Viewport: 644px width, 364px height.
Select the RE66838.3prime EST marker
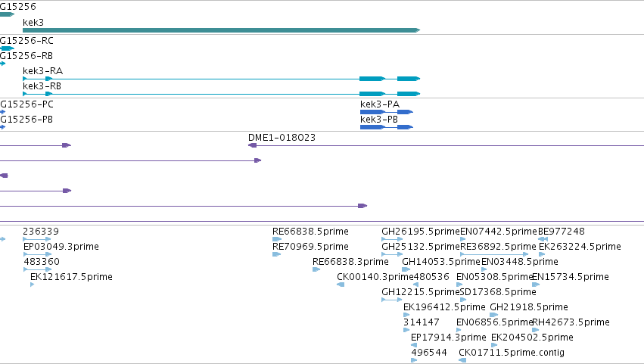(x=316, y=269)
